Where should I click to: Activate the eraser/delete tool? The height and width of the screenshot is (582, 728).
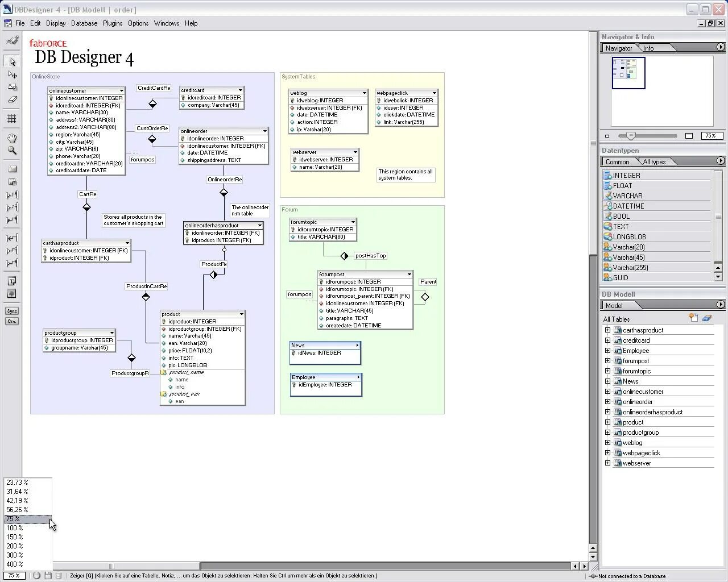pos(12,100)
